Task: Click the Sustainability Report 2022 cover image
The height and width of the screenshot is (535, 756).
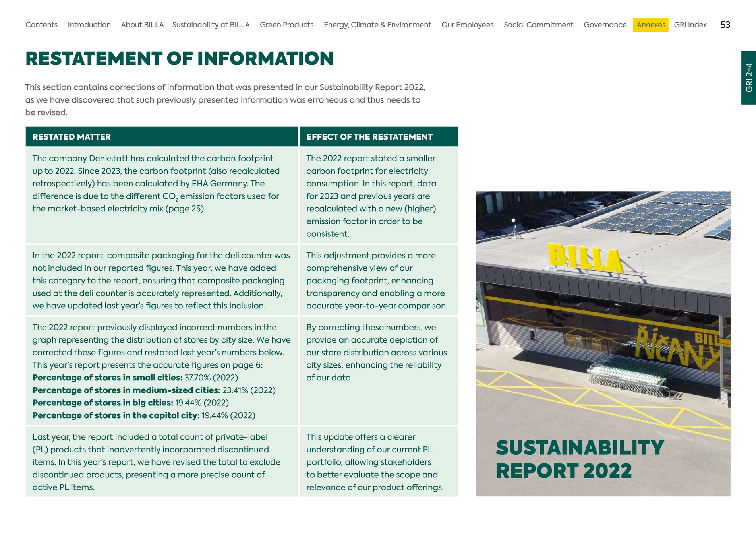Action: click(603, 344)
